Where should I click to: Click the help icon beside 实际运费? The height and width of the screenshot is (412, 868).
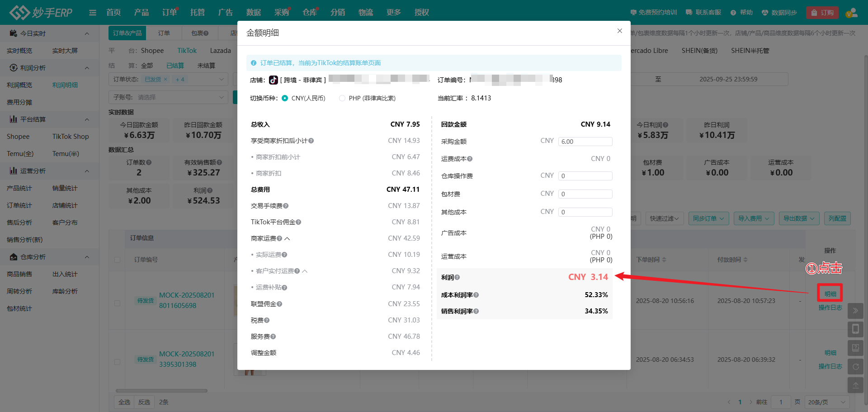pos(284,255)
